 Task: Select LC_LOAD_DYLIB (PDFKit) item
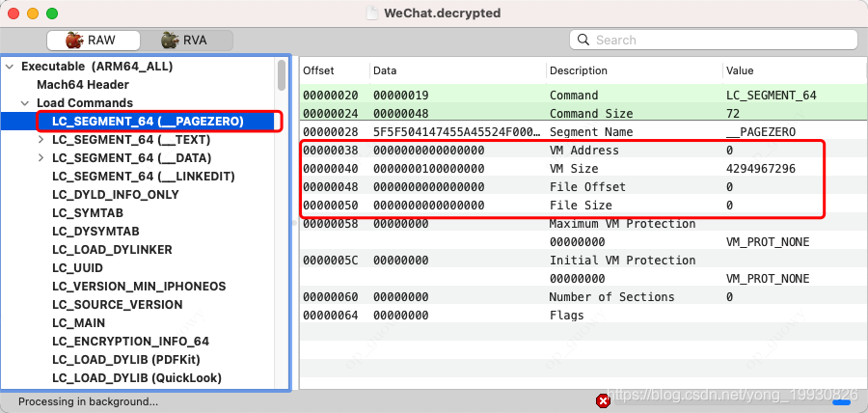pyautogui.click(x=126, y=359)
